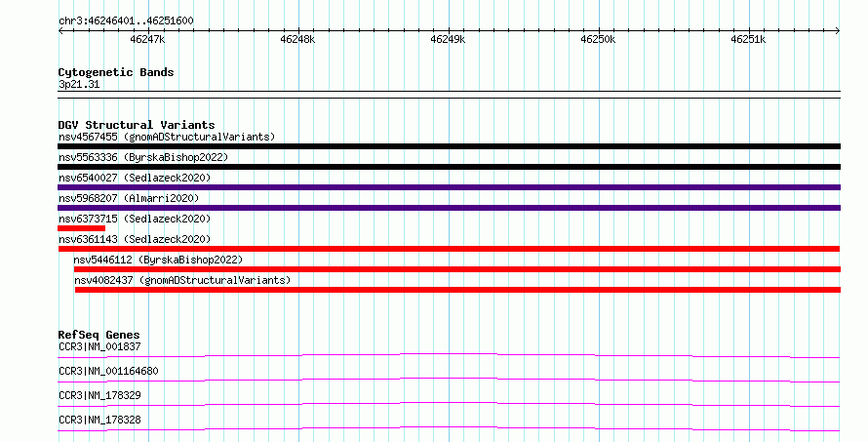Click the RefSeq Genes track title
Viewport: 868px width, 442px height.
99,335
